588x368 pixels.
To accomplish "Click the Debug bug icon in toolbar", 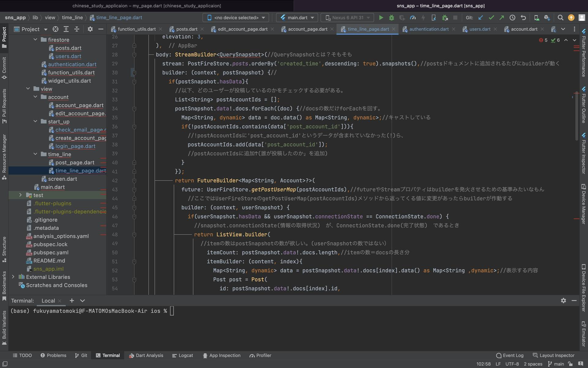I will (x=392, y=18).
